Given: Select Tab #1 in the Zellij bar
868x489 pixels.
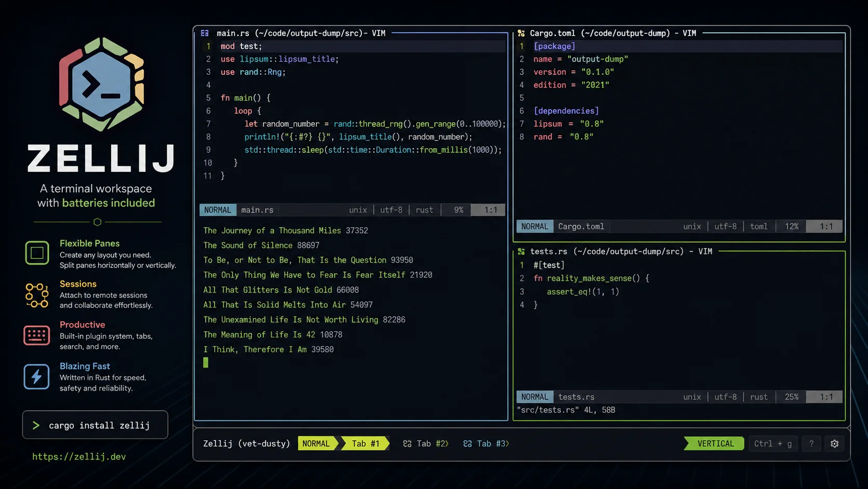Looking at the screenshot, I should point(365,444).
